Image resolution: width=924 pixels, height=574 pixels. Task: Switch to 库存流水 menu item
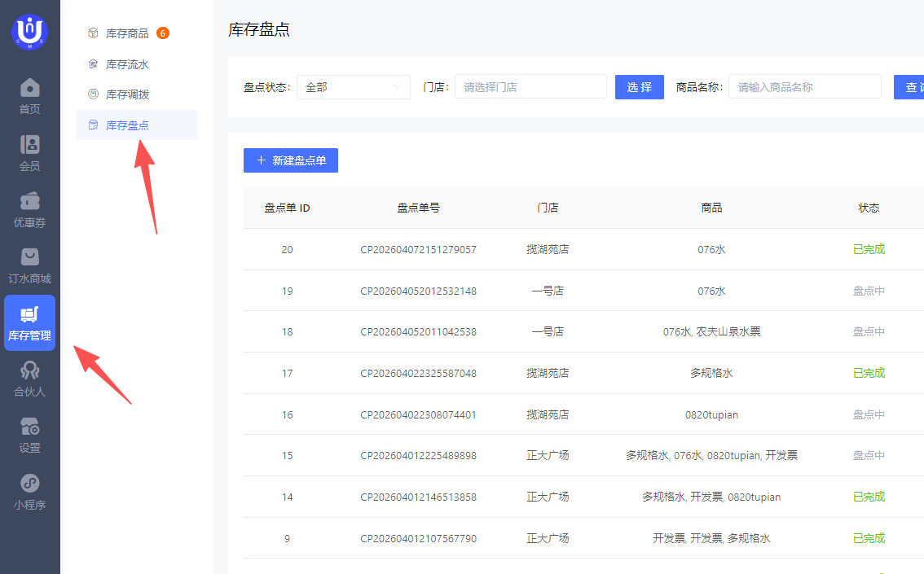pyautogui.click(x=127, y=64)
